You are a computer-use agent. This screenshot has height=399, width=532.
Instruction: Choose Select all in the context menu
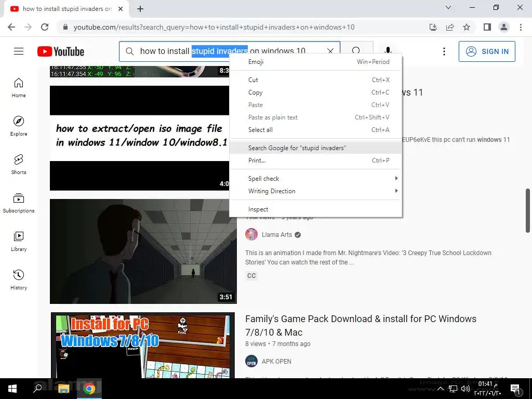(316, 129)
